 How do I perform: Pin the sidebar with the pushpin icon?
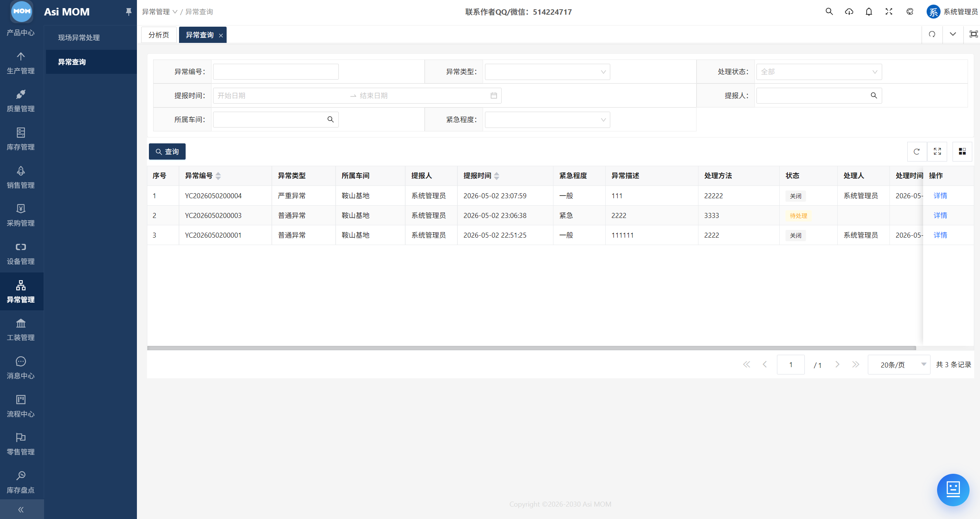pos(128,12)
